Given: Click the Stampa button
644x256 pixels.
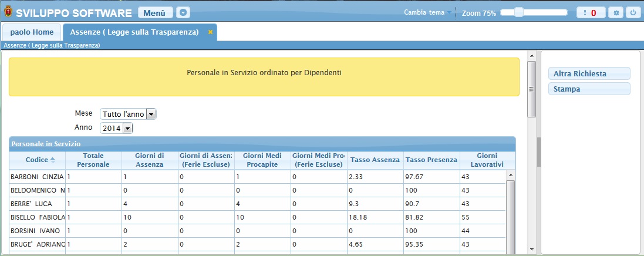Looking at the screenshot, I should [x=589, y=89].
